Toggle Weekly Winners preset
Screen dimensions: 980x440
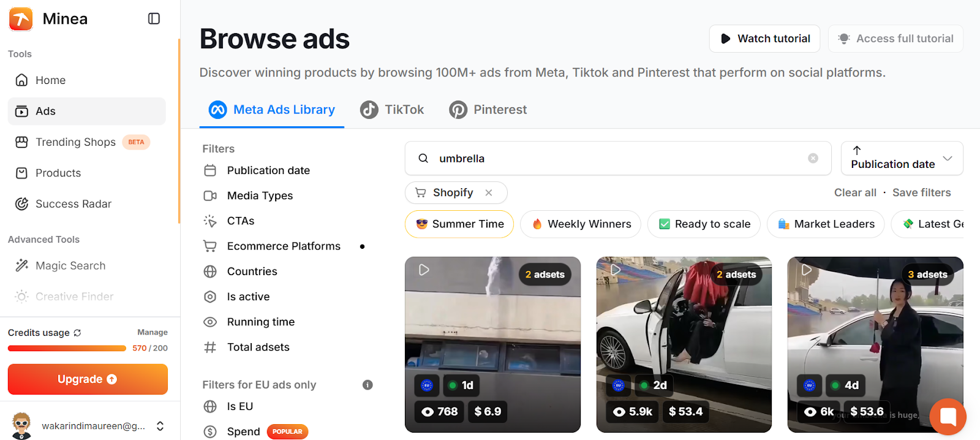[581, 224]
